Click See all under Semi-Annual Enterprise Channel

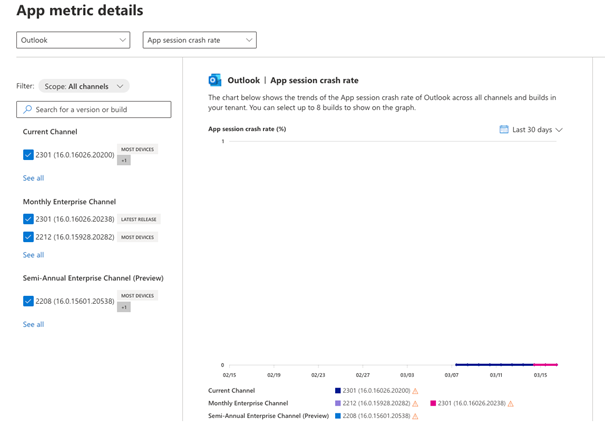point(33,324)
